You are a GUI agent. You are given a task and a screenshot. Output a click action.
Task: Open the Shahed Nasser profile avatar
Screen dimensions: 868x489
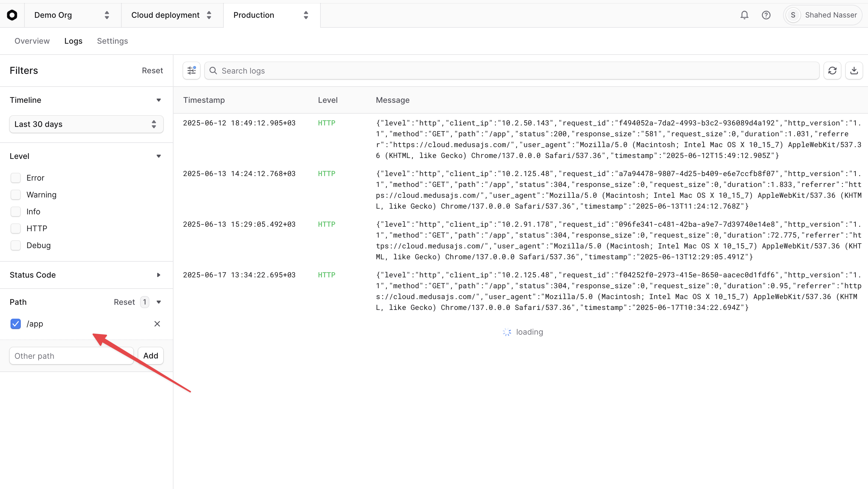(792, 15)
